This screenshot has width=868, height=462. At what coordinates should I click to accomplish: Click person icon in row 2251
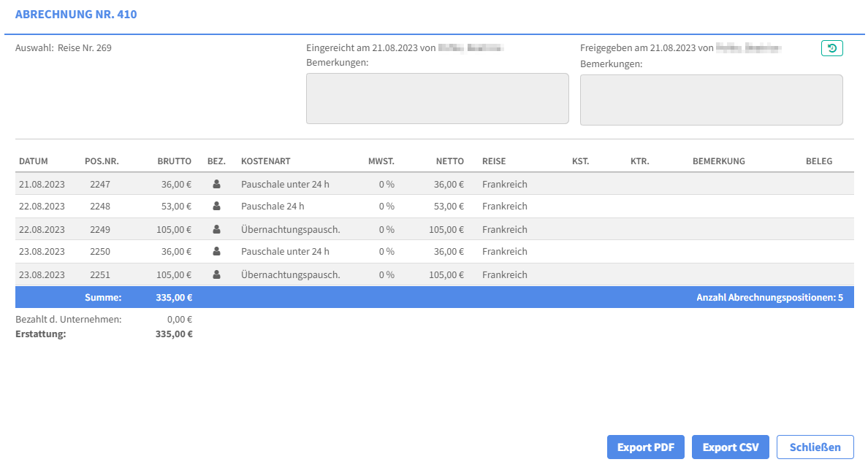[216, 274]
